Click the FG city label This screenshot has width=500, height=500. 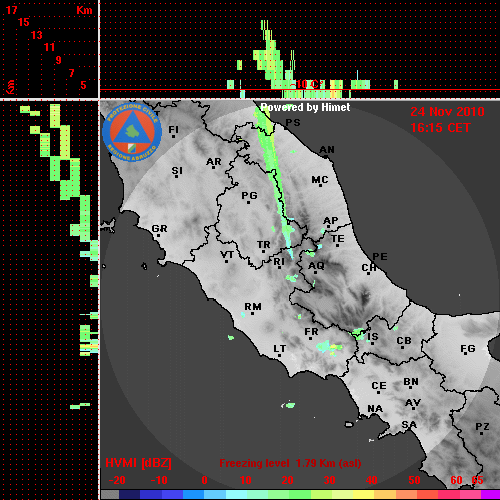coord(467,349)
